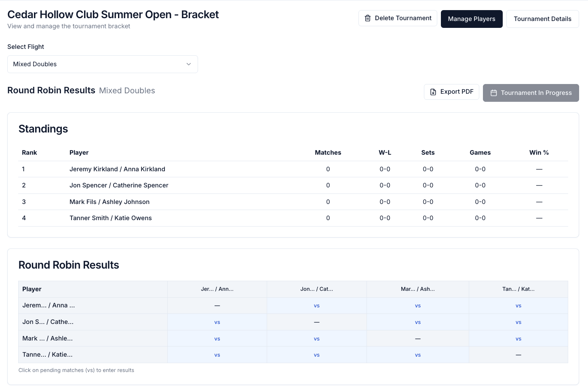Viewport: 588px width, 391px height.
Task: Open Jon/Catherine vs Mark/Ashley pending match
Action: point(418,322)
